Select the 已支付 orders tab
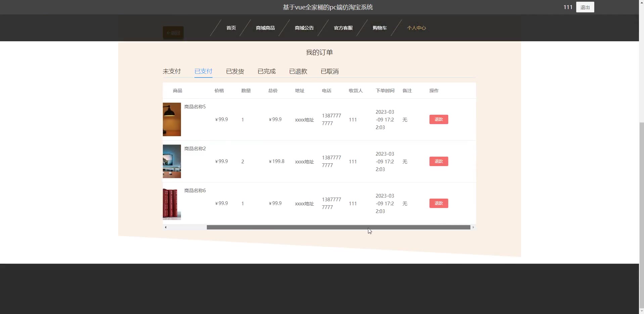This screenshot has width=644, height=314. coord(203,71)
